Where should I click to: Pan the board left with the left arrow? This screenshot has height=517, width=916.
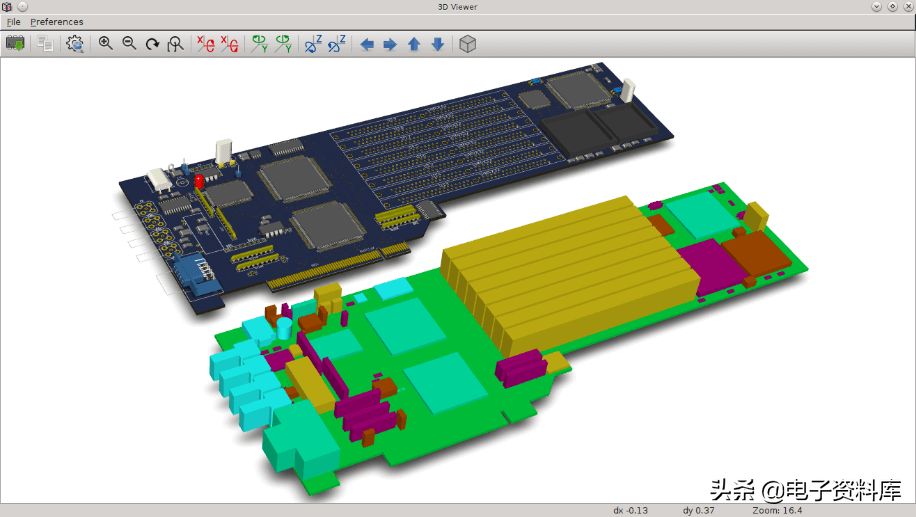tap(367, 44)
